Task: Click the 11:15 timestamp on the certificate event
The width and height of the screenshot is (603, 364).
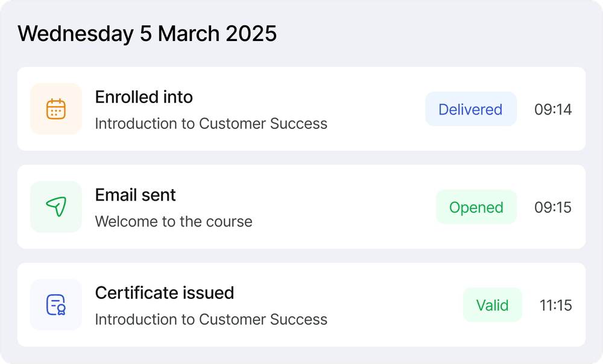Action: tap(555, 304)
